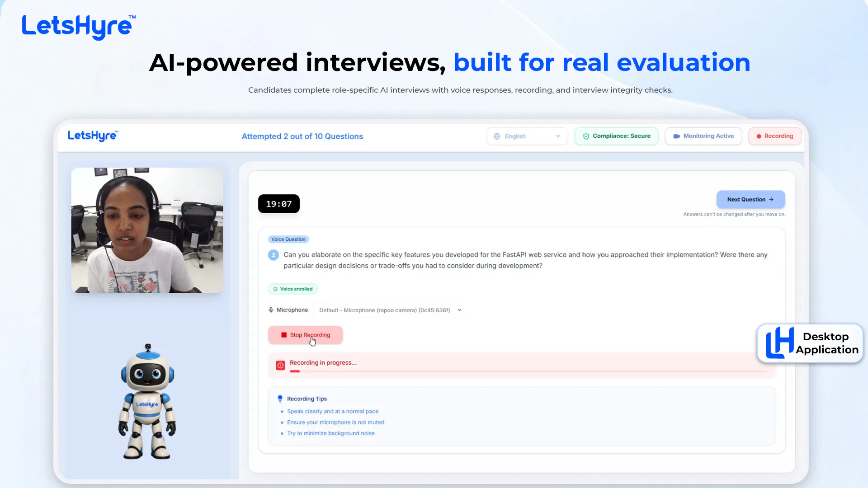Click the globe icon in the language selector
The height and width of the screenshot is (488, 868).
pyautogui.click(x=497, y=136)
